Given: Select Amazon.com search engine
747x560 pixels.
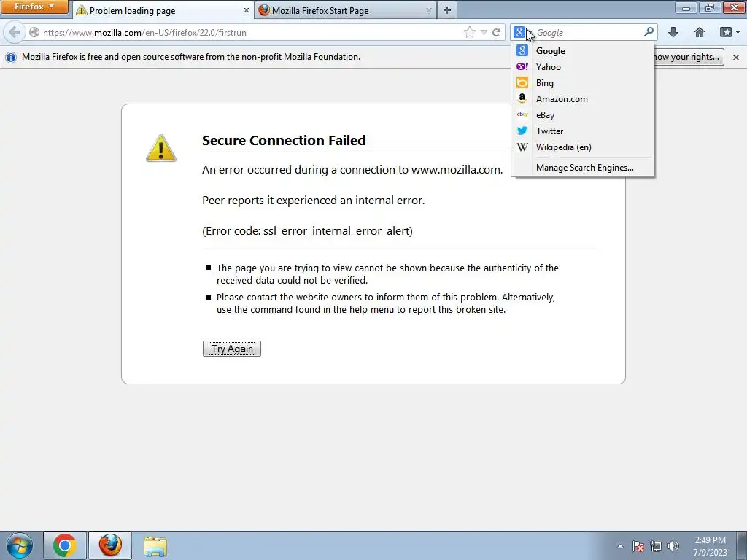Looking at the screenshot, I should [582, 99].
